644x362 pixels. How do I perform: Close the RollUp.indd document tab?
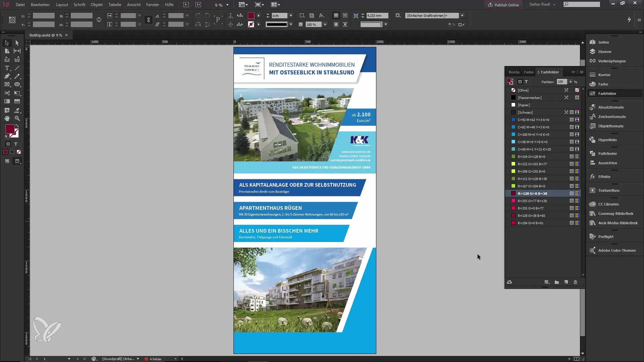(66, 35)
